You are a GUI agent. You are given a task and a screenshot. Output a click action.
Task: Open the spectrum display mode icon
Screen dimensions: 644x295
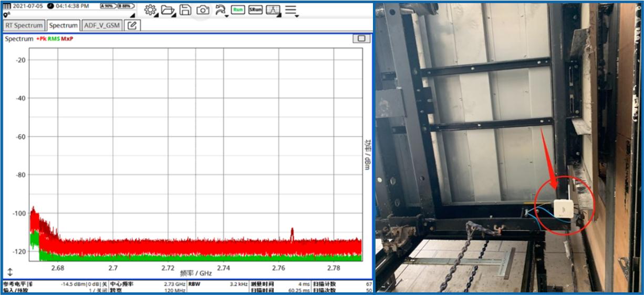click(x=273, y=9)
